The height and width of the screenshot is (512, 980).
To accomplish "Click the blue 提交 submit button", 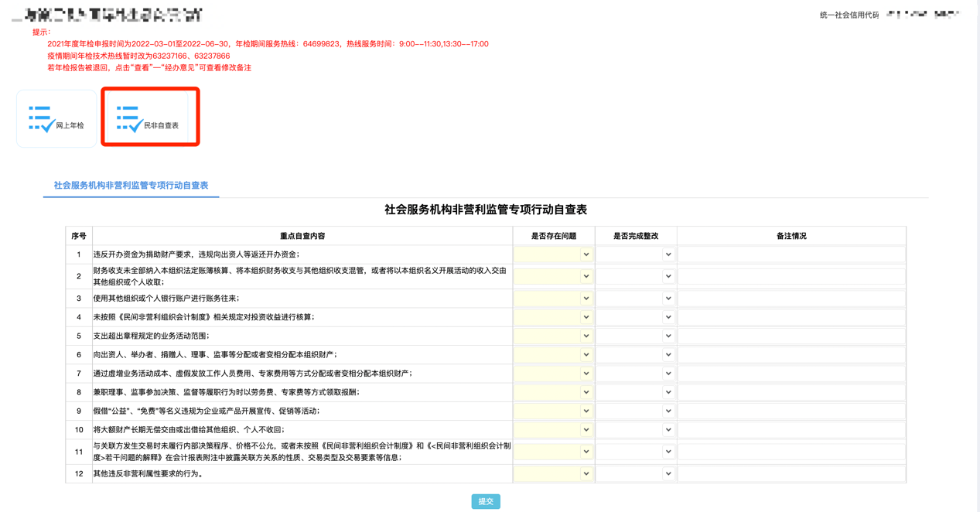I will pyautogui.click(x=485, y=501).
